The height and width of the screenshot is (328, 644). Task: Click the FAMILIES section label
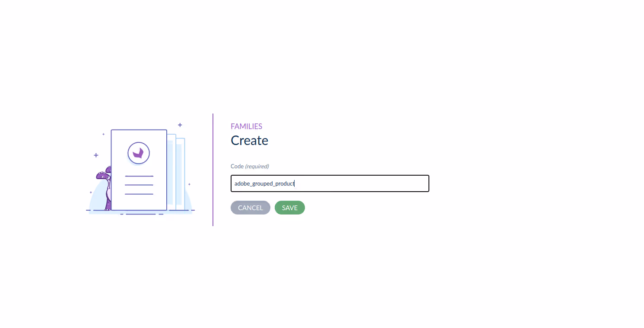click(x=246, y=126)
